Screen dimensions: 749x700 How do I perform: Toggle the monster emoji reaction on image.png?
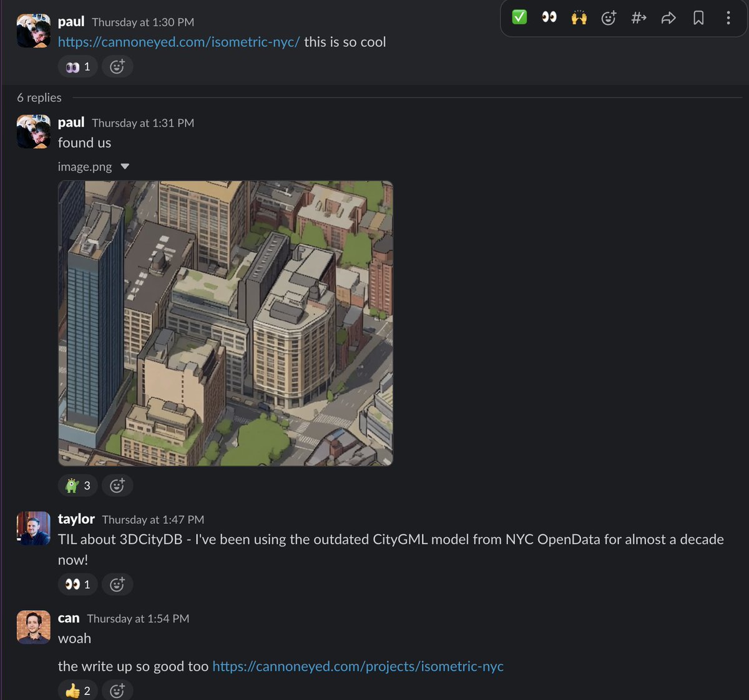tap(77, 485)
